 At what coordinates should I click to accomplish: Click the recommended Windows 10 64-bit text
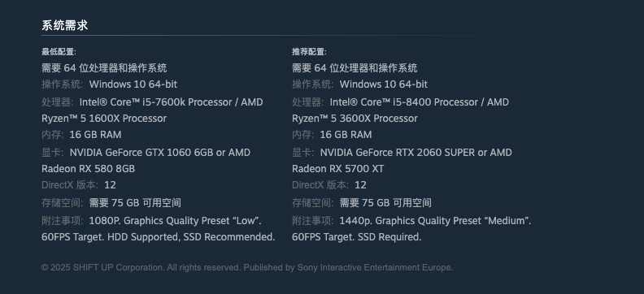(x=384, y=84)
